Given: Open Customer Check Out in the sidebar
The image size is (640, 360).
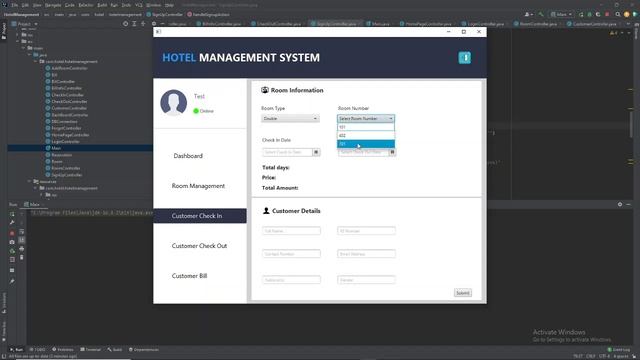Looking at the screenshot, I should 199,246.
